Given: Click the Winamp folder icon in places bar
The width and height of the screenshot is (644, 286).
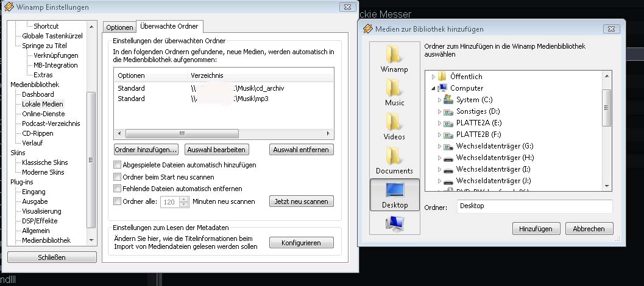Looking at the screenshot, I should click(394, 54).
